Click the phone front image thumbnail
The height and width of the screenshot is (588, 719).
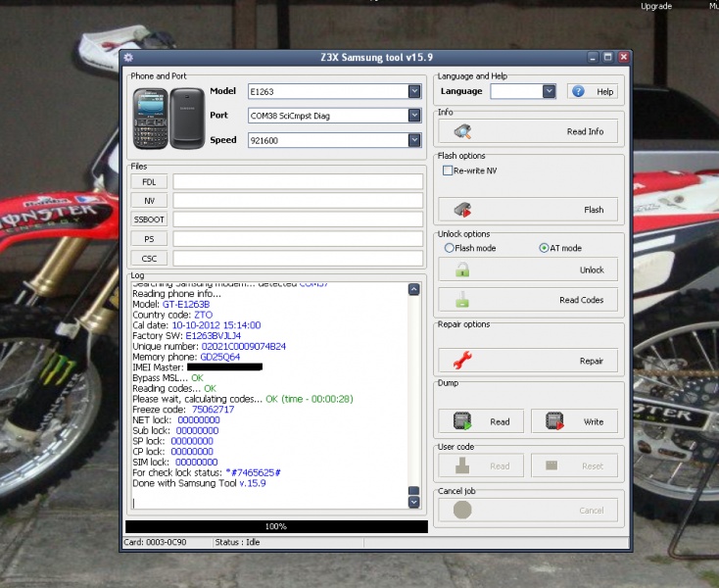(x=150, y=119)
